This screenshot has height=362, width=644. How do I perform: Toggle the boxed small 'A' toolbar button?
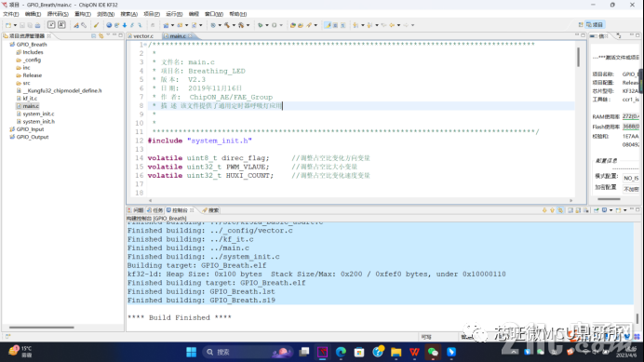(x=51, y=24)
